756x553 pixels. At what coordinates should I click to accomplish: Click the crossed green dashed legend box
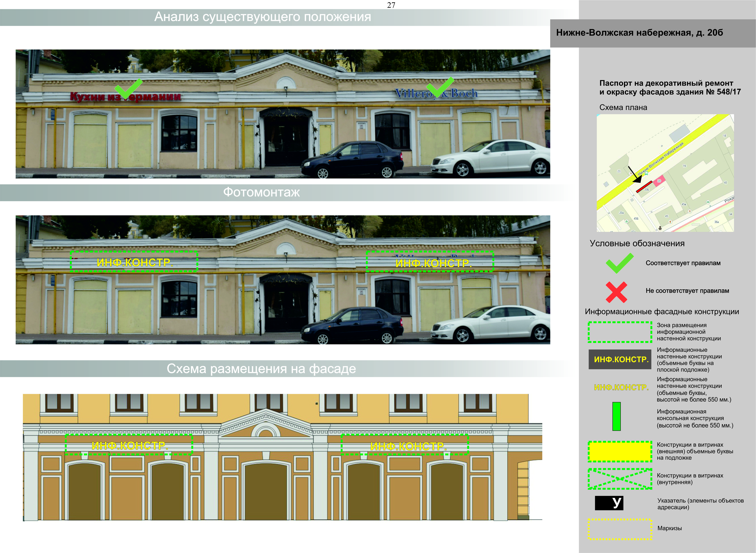pos(620,479)
